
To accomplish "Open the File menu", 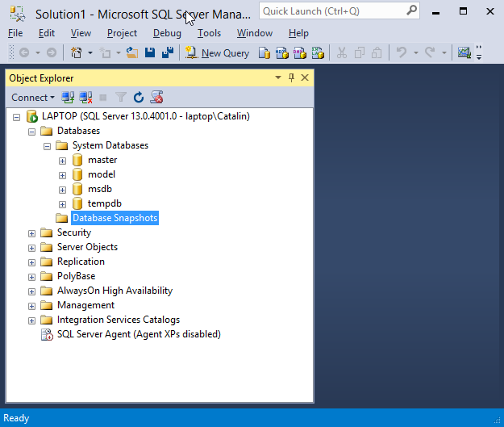I will tap(15, 33).
